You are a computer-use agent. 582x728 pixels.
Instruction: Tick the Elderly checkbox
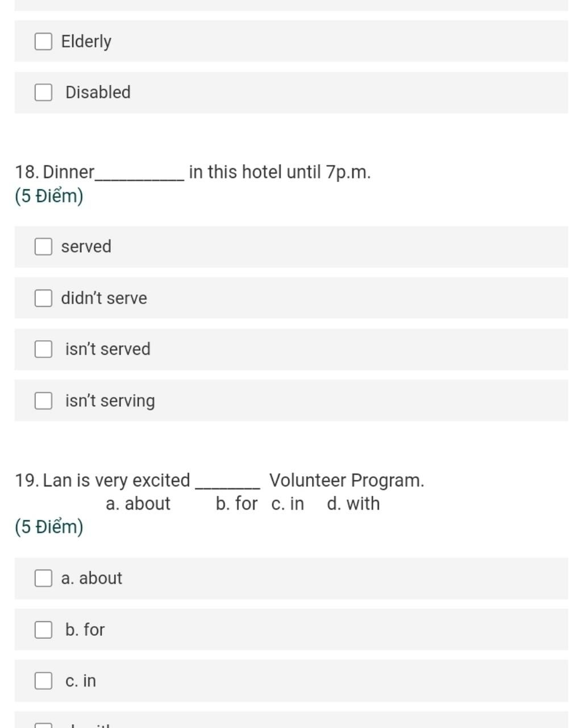click(x=43, y=41)
